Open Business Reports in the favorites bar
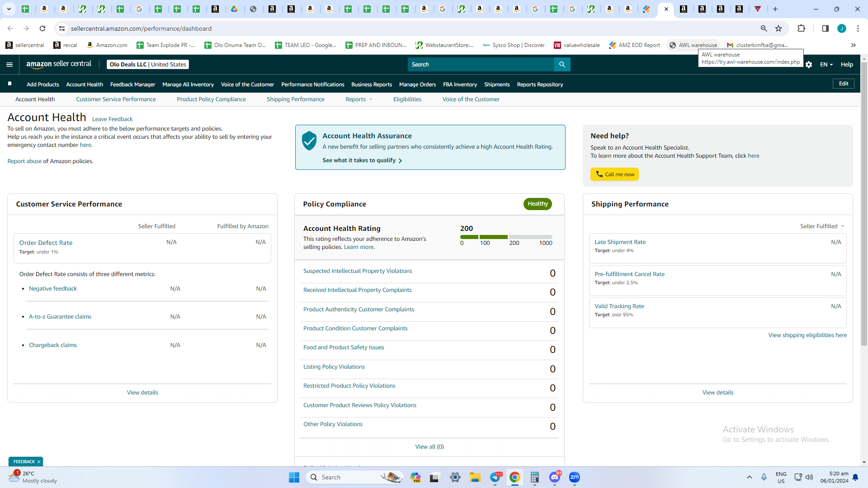The width and height of the screenshot is (868, 488). (x=372, y=84)
